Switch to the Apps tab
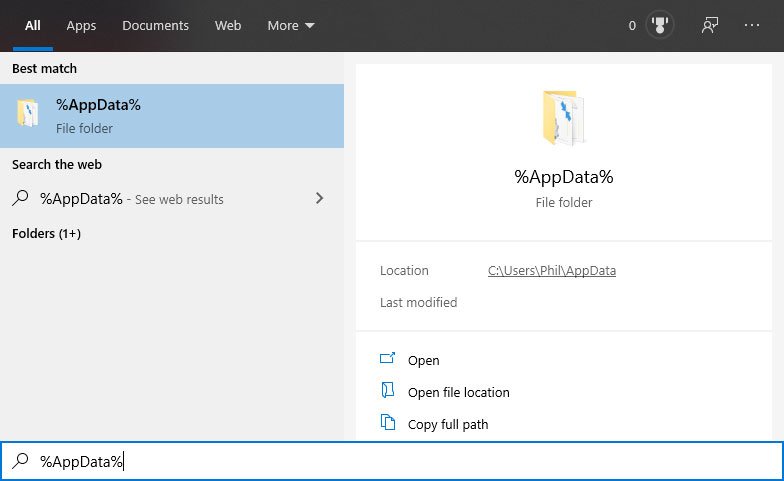Screen dimensions: 784x481 point(81,26)
